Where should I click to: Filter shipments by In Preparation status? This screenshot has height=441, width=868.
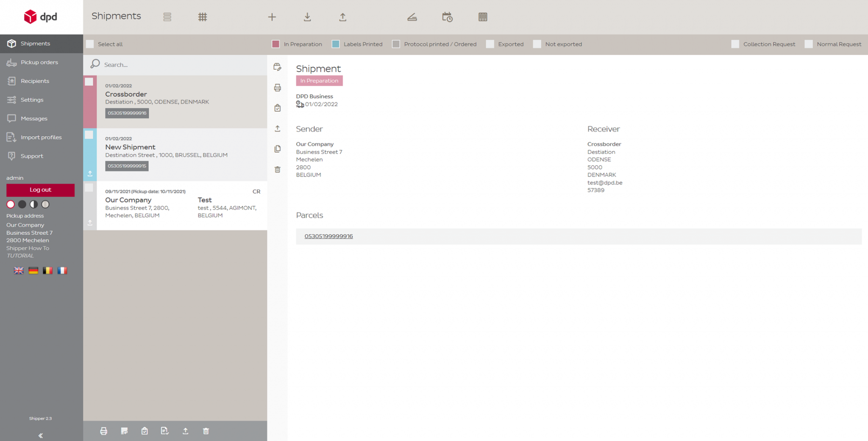pos(276,44)
